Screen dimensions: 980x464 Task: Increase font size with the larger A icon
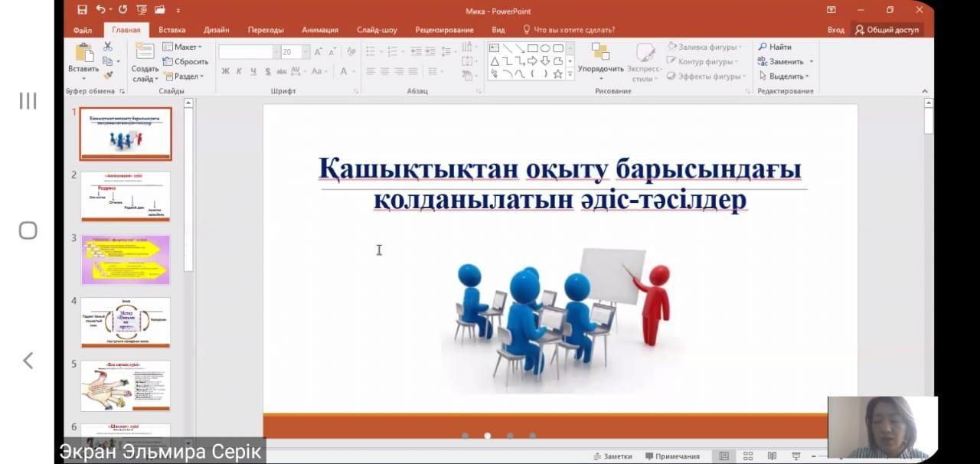pos(319,52)
